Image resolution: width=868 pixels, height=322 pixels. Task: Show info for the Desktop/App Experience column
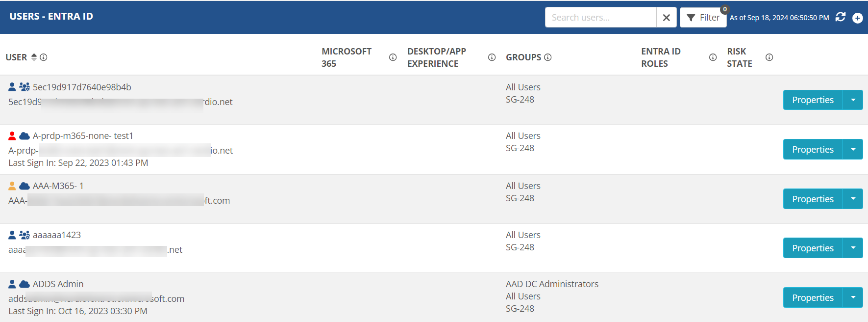(x=492, y=57)
